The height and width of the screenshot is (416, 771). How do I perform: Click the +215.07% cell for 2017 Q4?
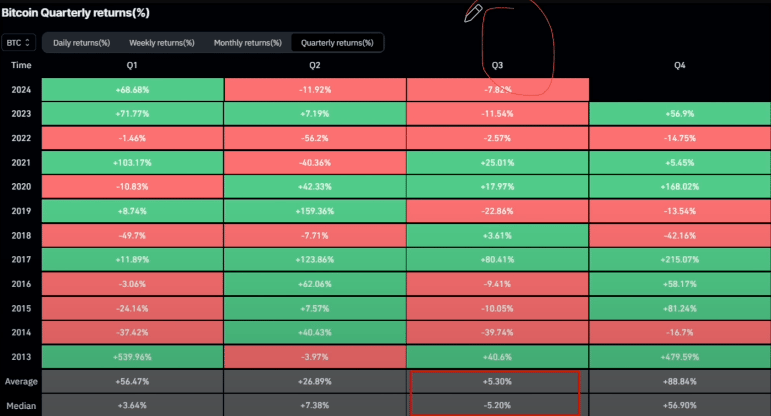point(680,260)
